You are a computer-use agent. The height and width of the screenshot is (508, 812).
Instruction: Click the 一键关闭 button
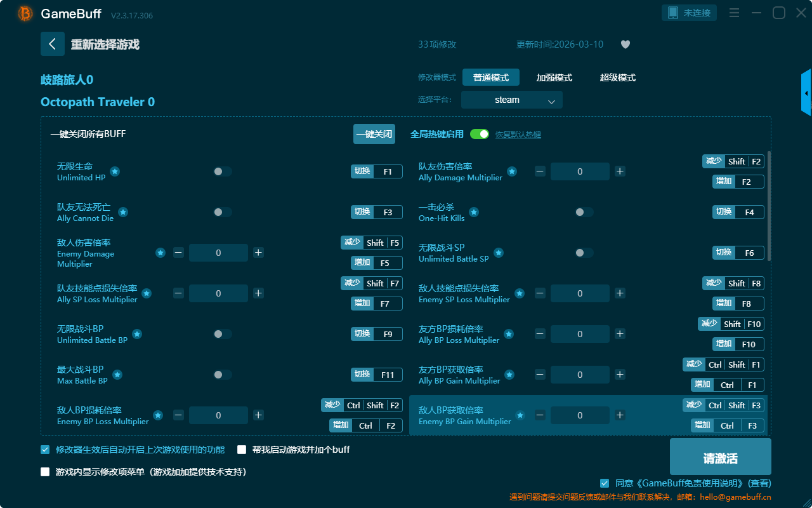pos(374,134)
